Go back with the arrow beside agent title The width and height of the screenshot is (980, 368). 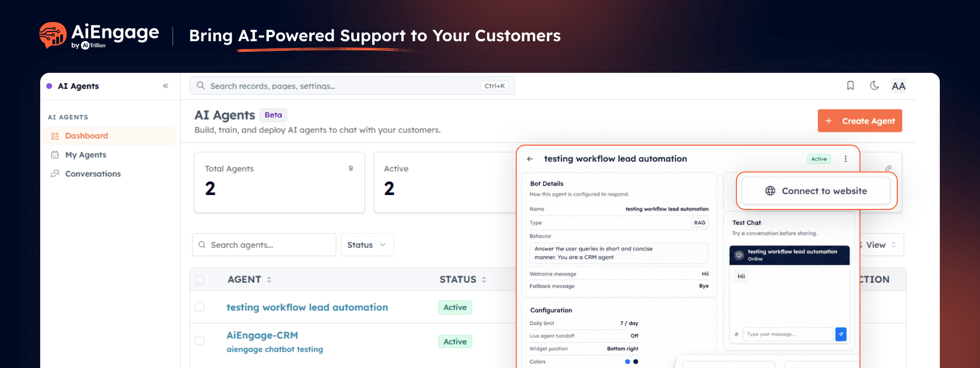pyautogui.click(x=530, y=159)
